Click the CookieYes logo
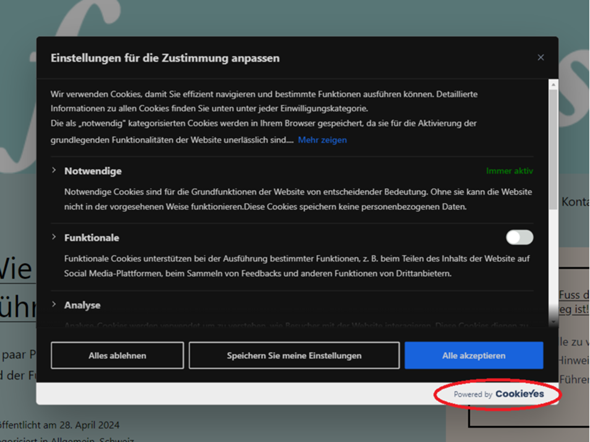This screenshot has height=442, width=590. (519, 394)
